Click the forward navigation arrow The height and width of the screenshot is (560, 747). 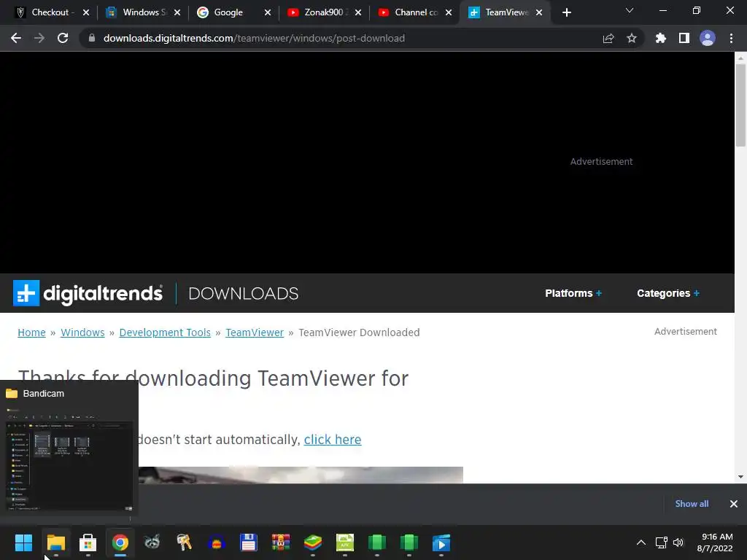tap(39, 38)
